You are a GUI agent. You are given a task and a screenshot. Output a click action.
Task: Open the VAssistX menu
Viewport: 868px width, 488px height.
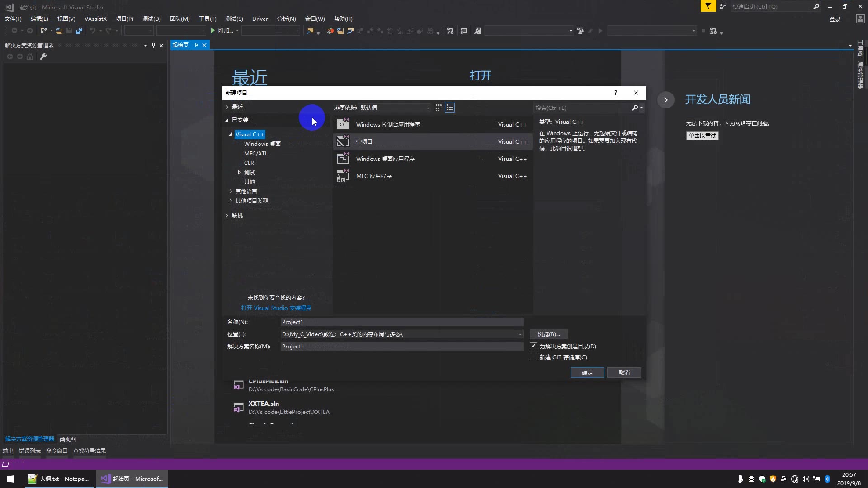(x=95, y=19)
